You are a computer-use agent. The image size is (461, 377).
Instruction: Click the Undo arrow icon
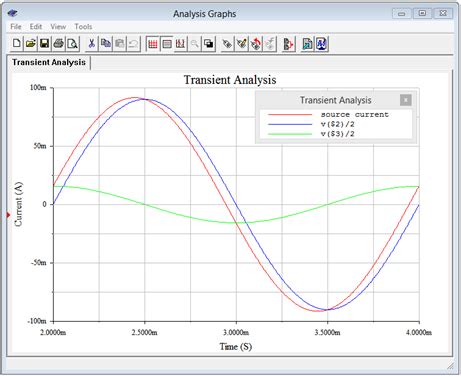134,44
